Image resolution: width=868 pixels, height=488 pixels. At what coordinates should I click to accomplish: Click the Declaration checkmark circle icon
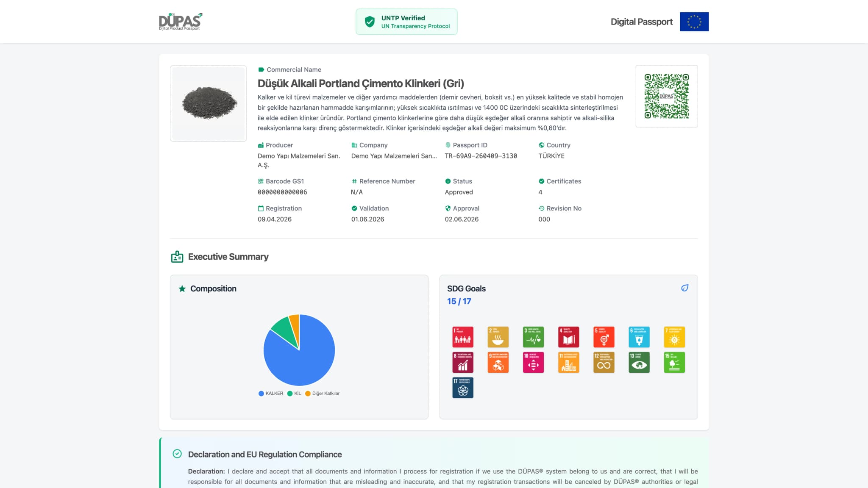(x=177, y=454)
